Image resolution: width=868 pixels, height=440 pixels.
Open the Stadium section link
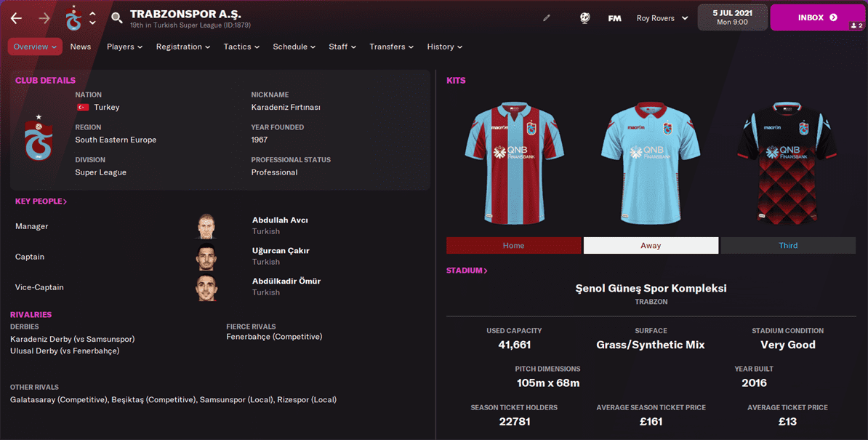coord(467,271)
